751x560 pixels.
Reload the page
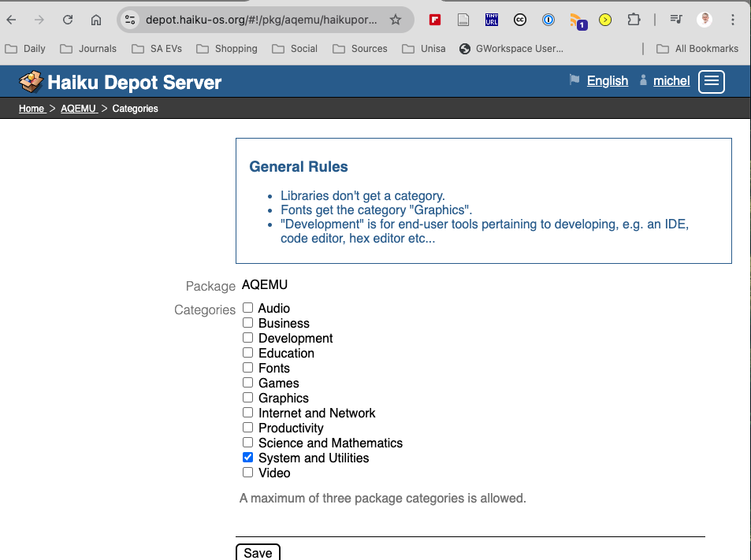(x=68, y=20)
